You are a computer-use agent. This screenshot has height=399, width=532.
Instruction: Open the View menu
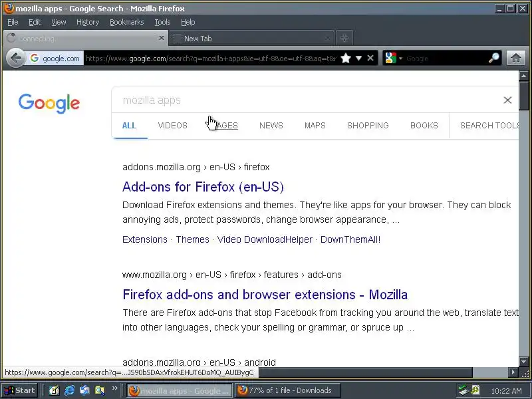coord(59,22)
